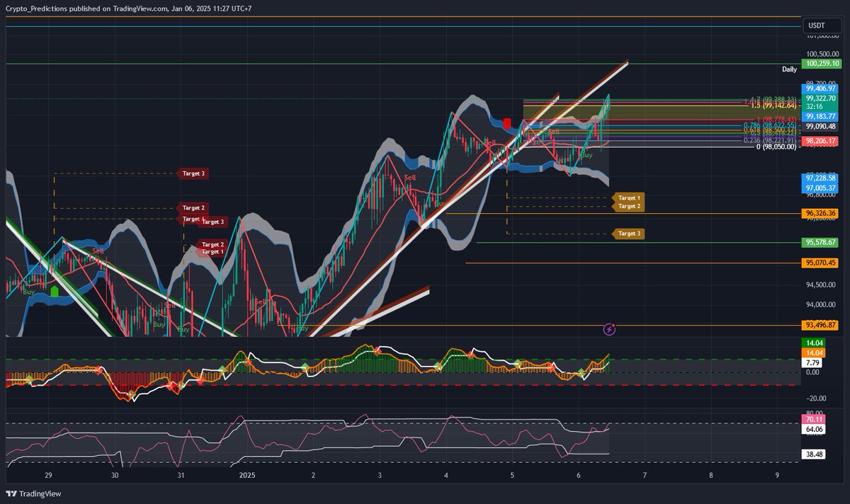
Task: Click the blue 97,005.37 price label
Action: (821, 188)
